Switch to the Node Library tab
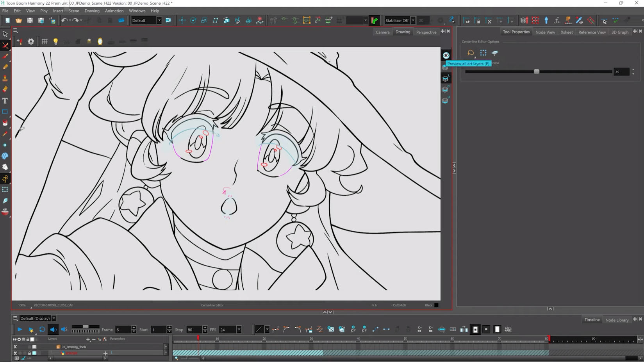The width and height of the screenshot is (644, 362). coord(617,320)
